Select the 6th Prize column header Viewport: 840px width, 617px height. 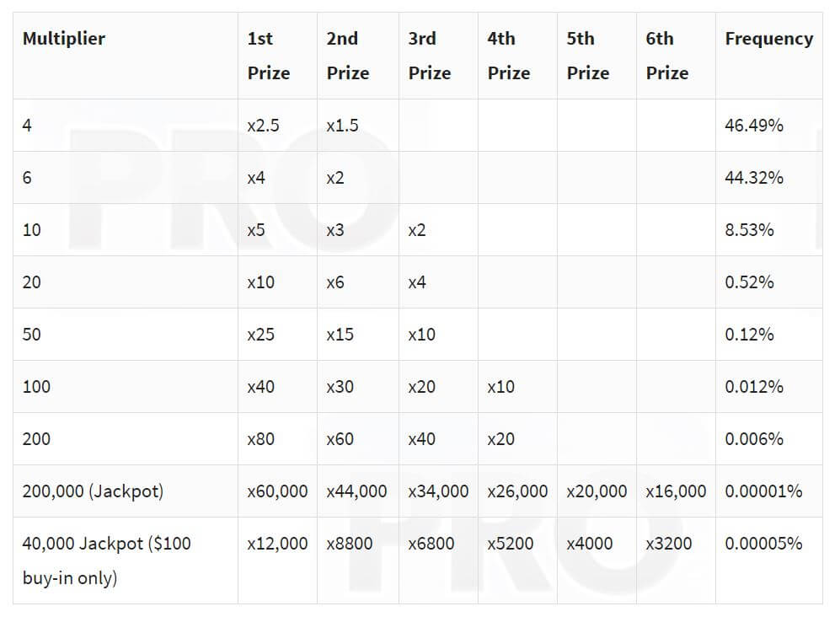(667, 56)
